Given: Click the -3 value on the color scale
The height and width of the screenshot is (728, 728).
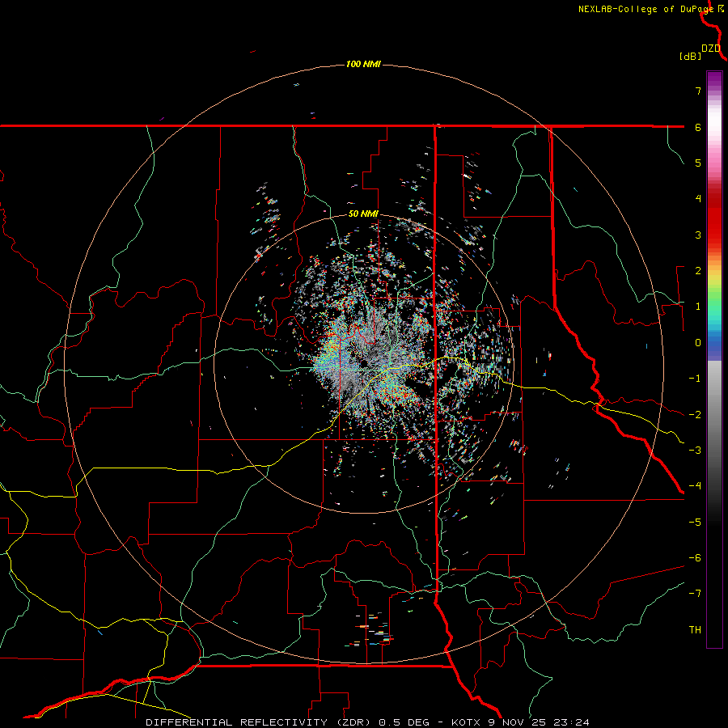Looking at the screenshot, I should point(695,451).
